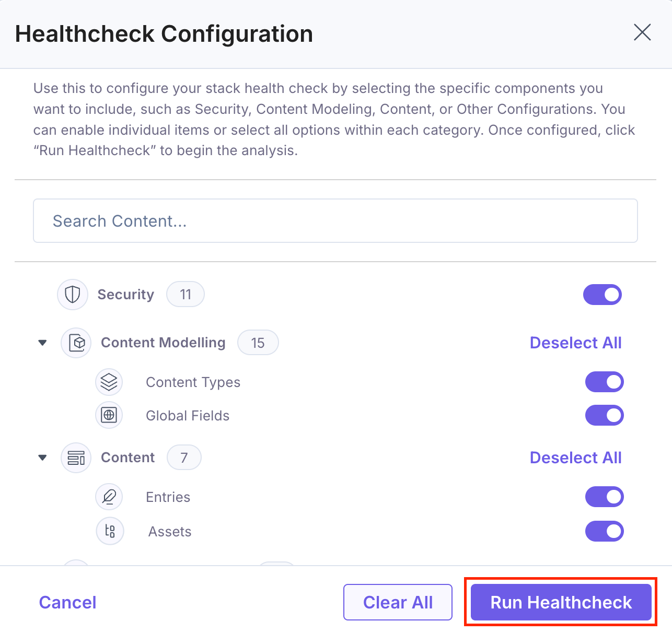672x633 pixels.
Task: Click Deselect All for the Content section
Action: click(x=575, y=458)
